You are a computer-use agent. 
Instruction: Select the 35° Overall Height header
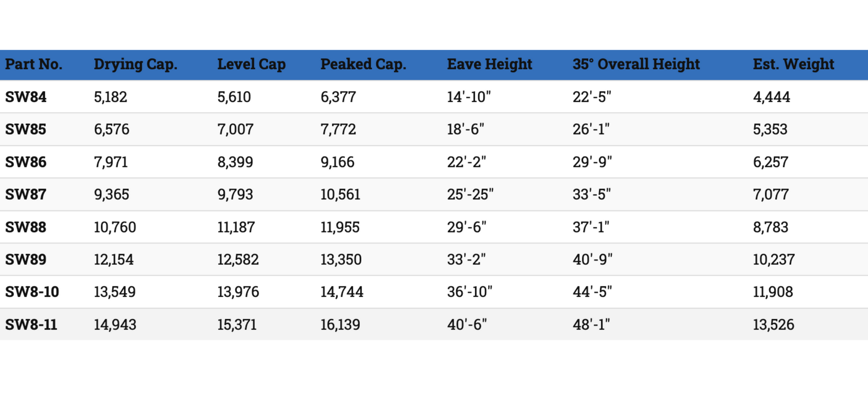(636, 65)
